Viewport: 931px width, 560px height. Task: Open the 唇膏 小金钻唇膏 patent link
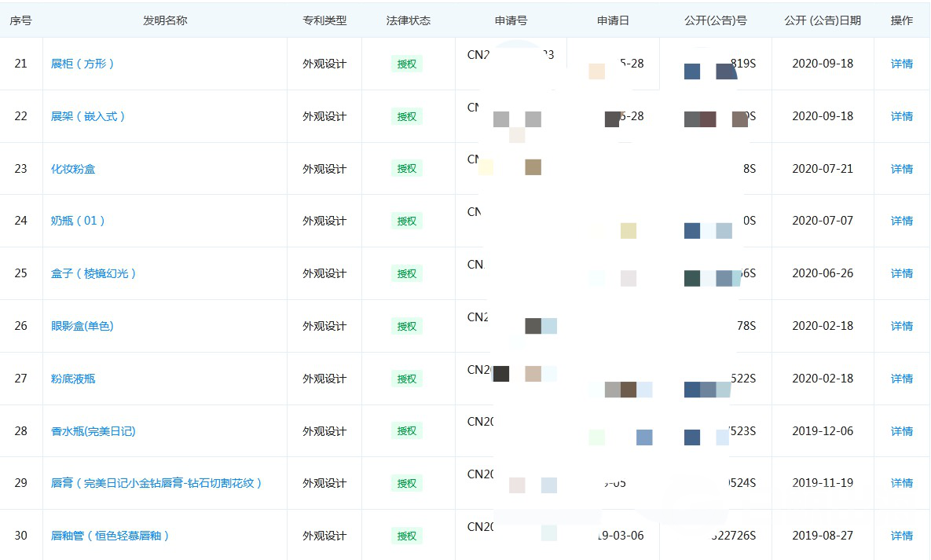coord(156,483)
